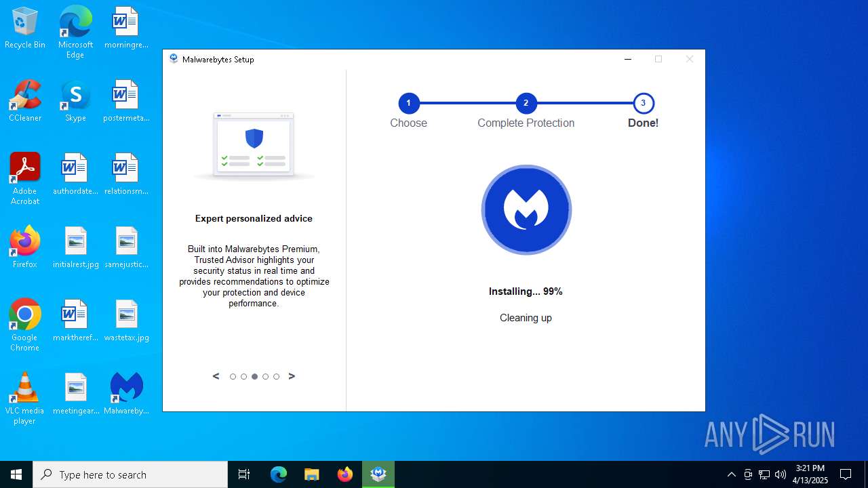Open Google Chrome desktop shortcut
The height and width of the screenshot is (488, 868).
pyautogui.click(x=25, y=326)
